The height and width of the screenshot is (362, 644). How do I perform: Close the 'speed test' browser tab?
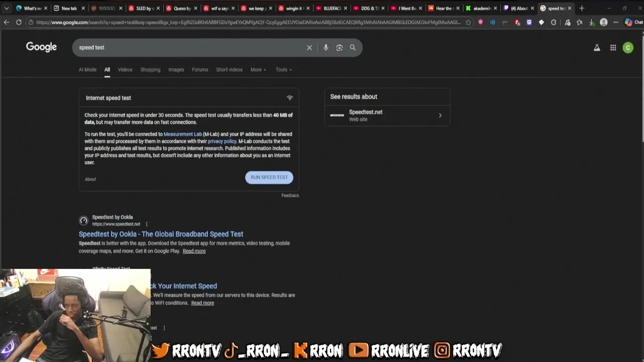570,8
